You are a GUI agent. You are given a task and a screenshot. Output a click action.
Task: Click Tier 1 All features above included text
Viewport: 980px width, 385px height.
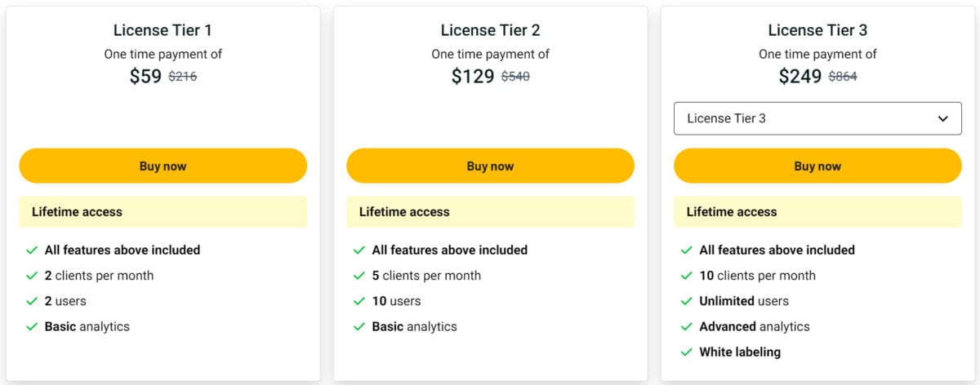(x=122, y=250)
